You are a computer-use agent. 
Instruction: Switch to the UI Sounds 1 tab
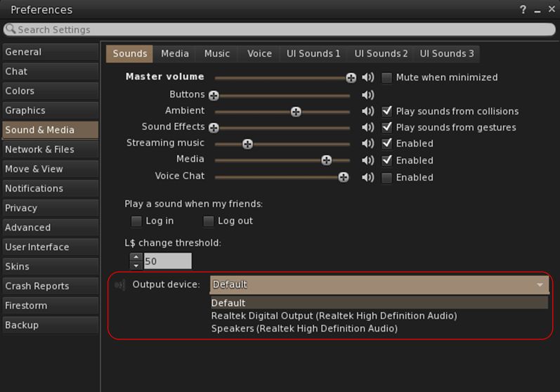pos(313,54)
